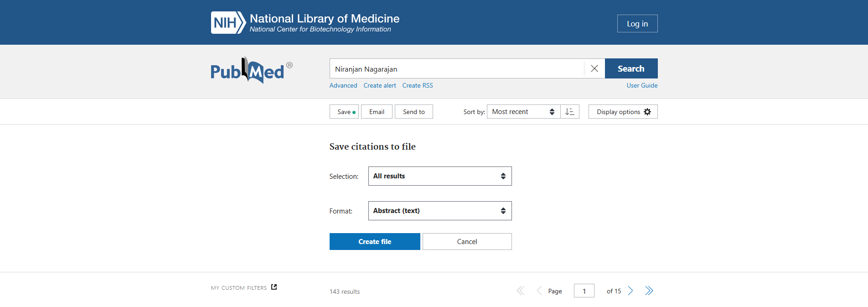This screenshot has height=307, width=868.
Task: Click the Log in button
Action: (x=637, y=24)
